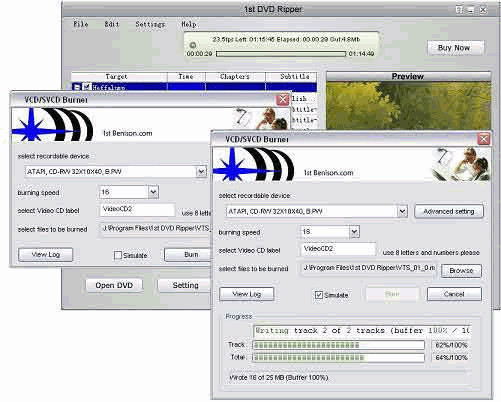Select the Chapters column header

click(x=235, y=77)
